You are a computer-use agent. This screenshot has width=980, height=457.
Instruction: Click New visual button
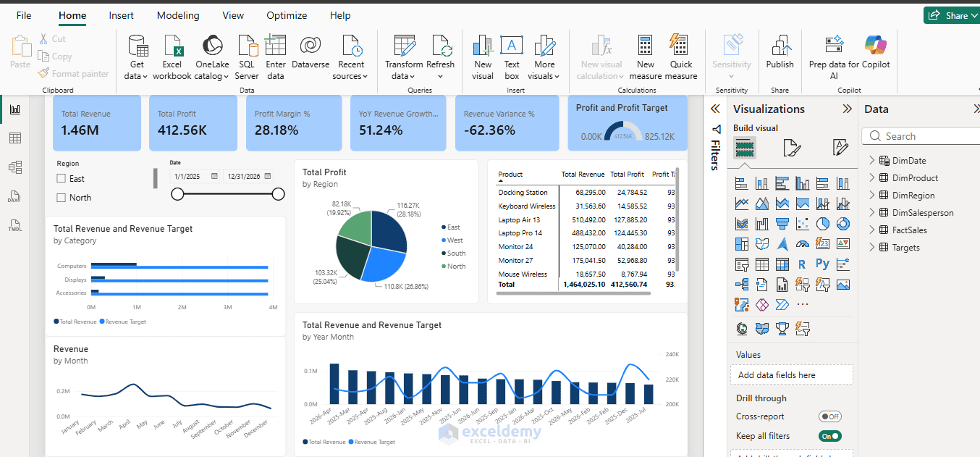(x=483, y=56)
